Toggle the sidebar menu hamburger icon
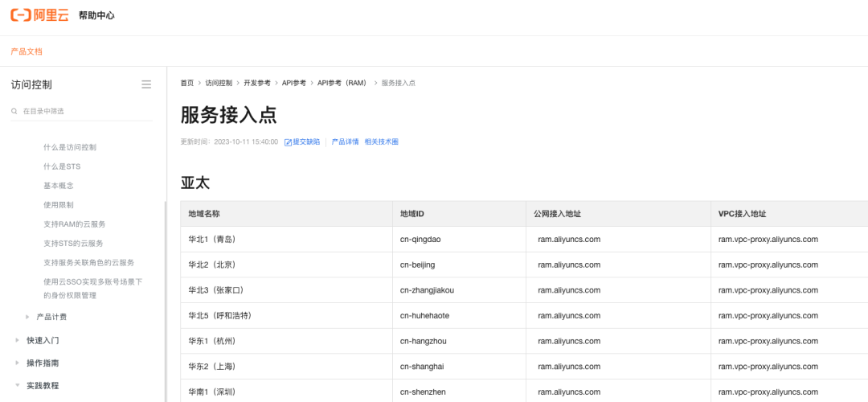Viewport: 868px width, 402px height. point(146,84)
